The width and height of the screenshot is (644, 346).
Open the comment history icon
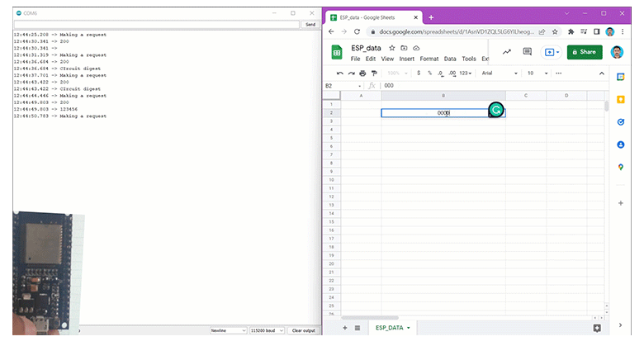527,51
